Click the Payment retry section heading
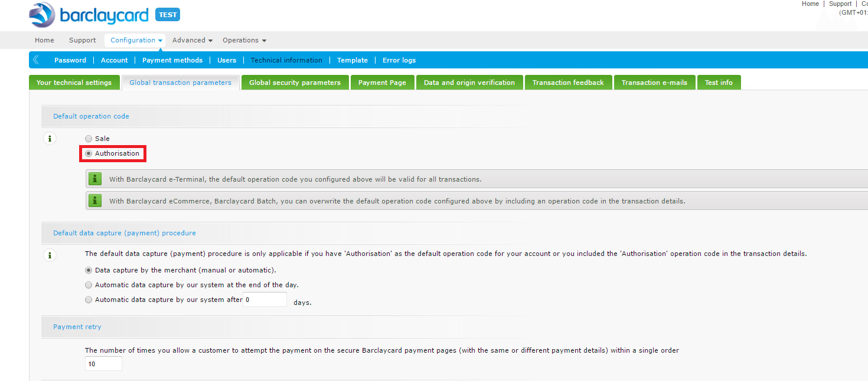The image size is (868, 381). [77, 327]
